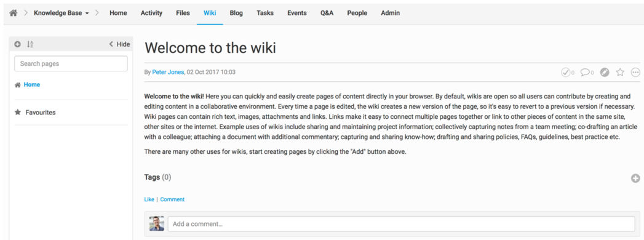Open the Tasks tab

[265, 13]
